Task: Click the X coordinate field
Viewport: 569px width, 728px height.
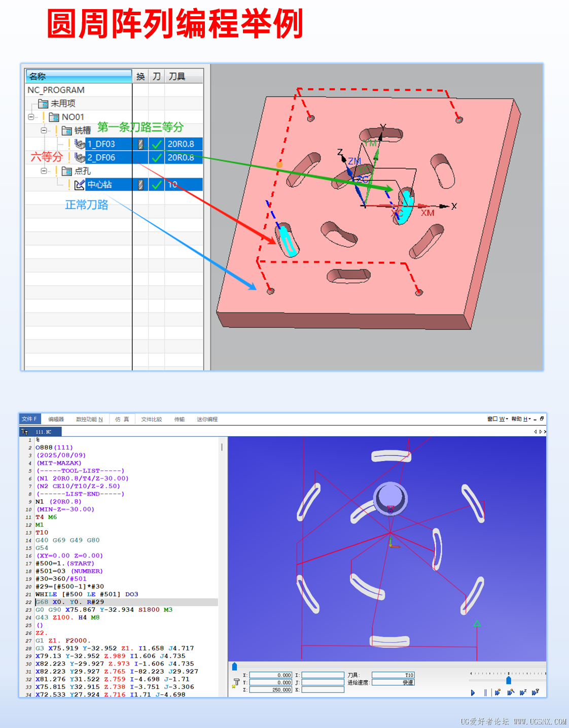Action: [271, 675]
